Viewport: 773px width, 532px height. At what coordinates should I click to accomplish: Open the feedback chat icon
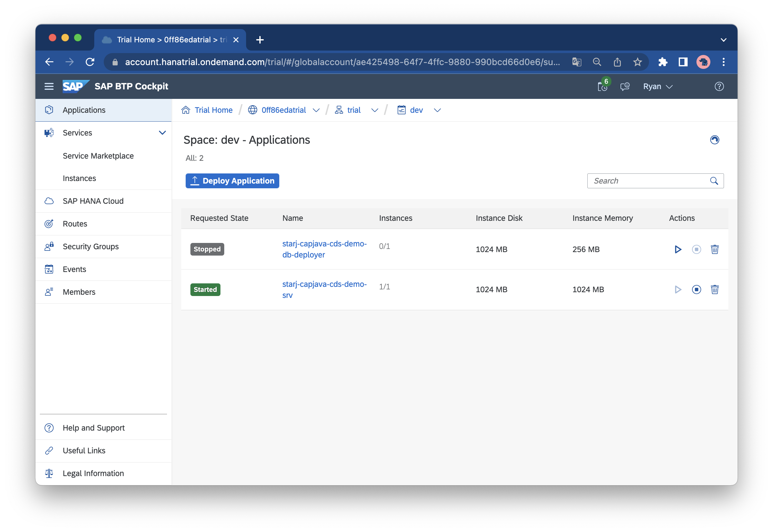625,86
